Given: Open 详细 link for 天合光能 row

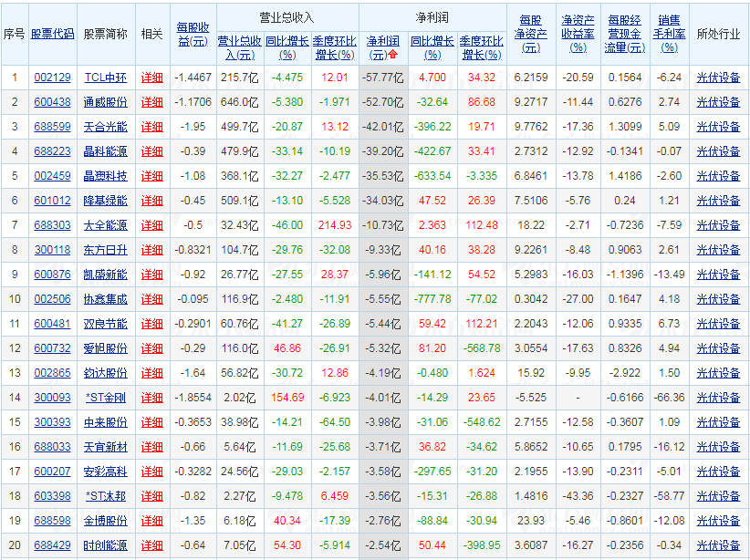Looking at the screenshot, I should coord(152,127).
